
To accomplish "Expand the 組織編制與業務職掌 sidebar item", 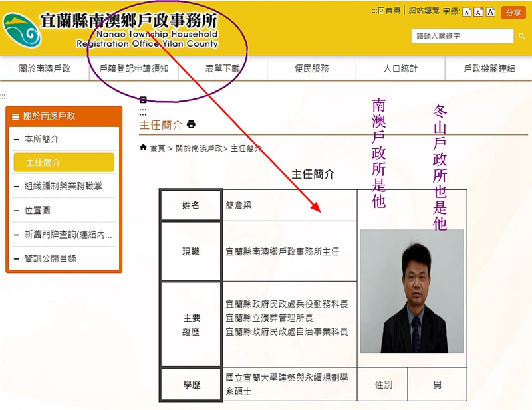I will click(x=17, y=187).
